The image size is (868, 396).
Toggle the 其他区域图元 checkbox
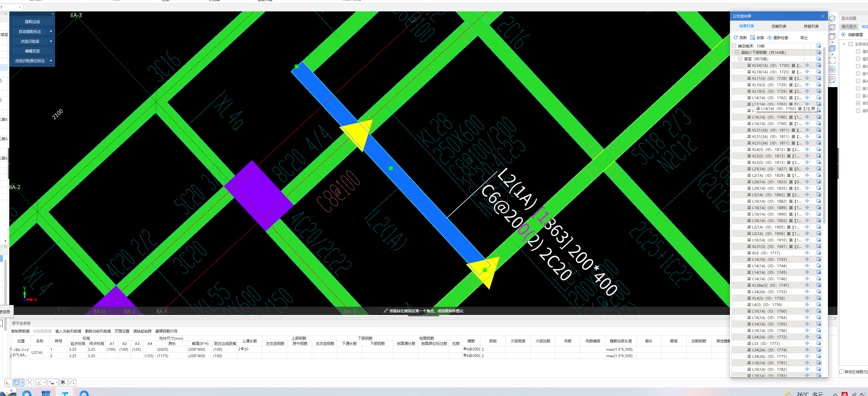842,371
